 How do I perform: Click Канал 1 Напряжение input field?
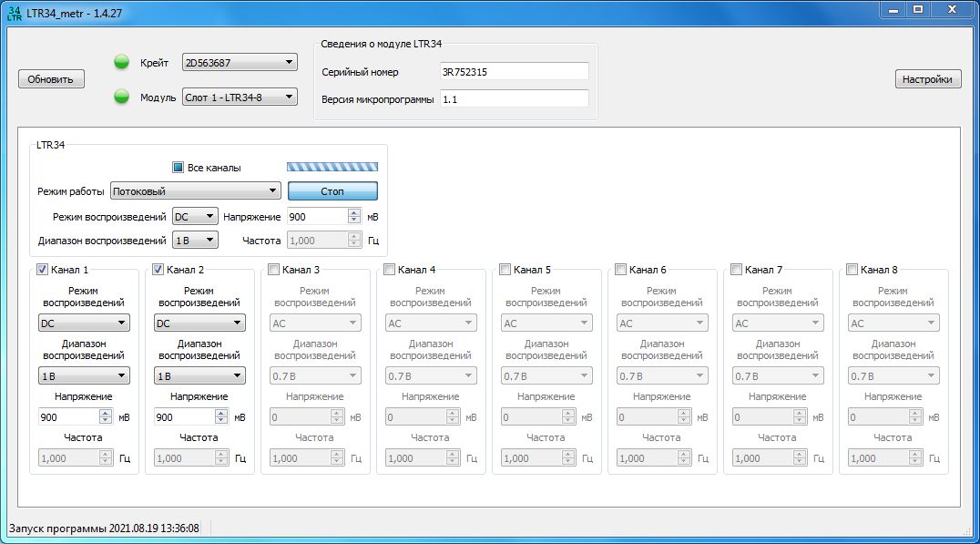coord(68,417)
